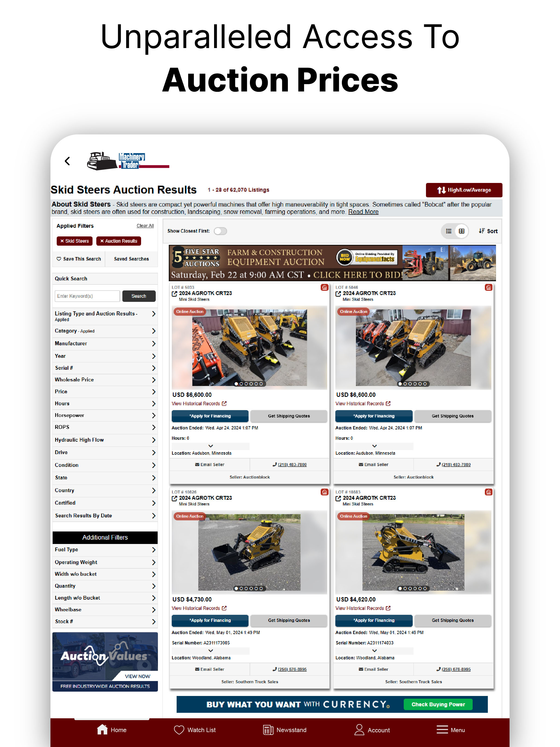Screen dimensions: 560x747
Task: Expand Lot 10883 details chevron
Action: pyautogui.click(x=374, y=651)
